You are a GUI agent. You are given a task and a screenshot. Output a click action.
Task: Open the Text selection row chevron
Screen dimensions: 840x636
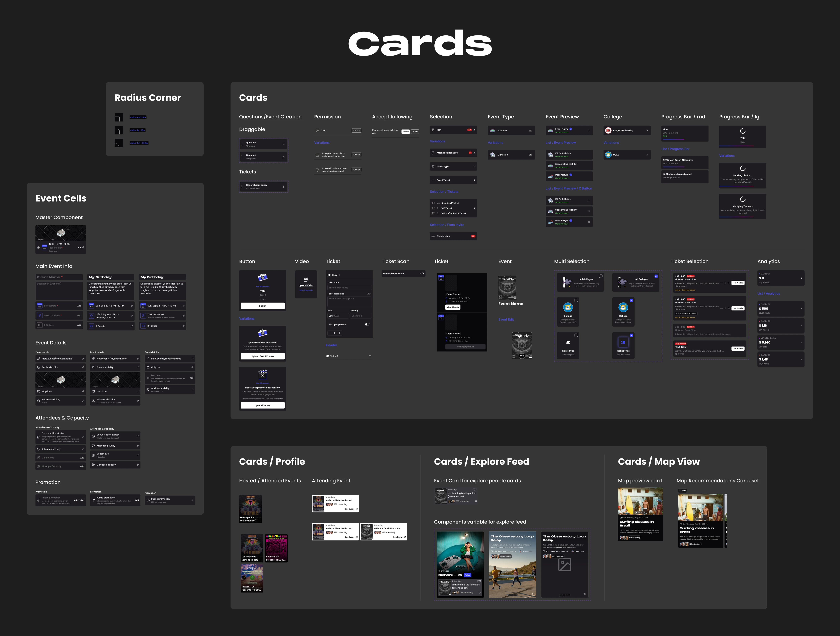474,130
